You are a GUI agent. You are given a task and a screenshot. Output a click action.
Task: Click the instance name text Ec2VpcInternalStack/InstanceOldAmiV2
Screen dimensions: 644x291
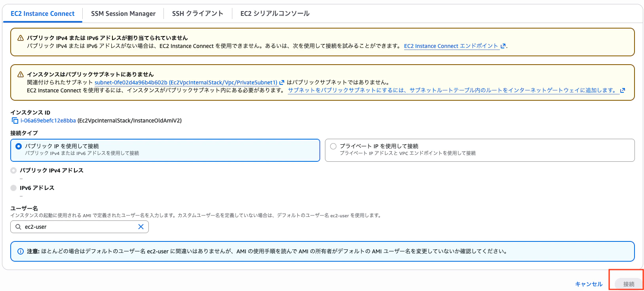click(130, 121)
